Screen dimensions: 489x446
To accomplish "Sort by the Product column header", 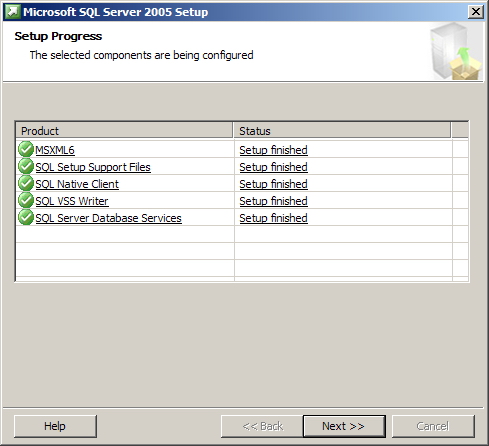I will coord(124,130).
